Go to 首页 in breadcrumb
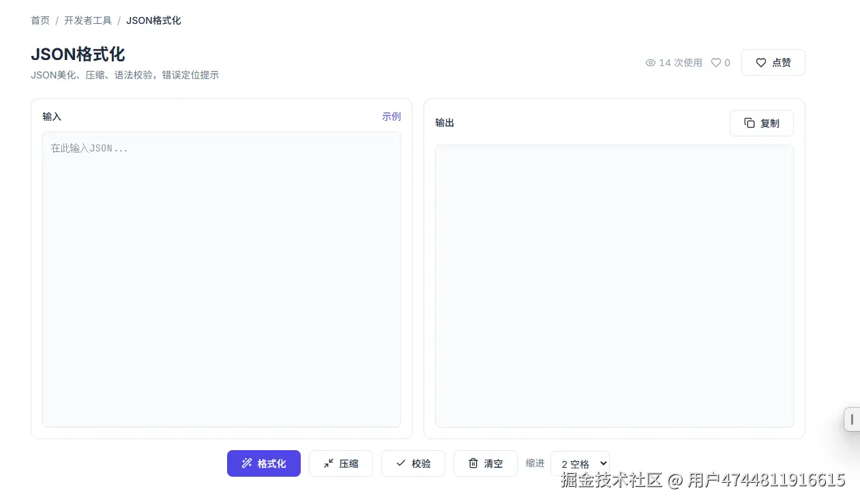The image size is (860, 504). click(40, 20)
